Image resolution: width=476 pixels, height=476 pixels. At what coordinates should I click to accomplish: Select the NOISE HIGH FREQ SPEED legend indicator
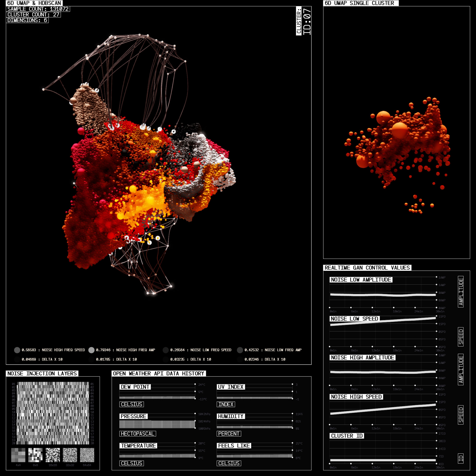[17, 350]
